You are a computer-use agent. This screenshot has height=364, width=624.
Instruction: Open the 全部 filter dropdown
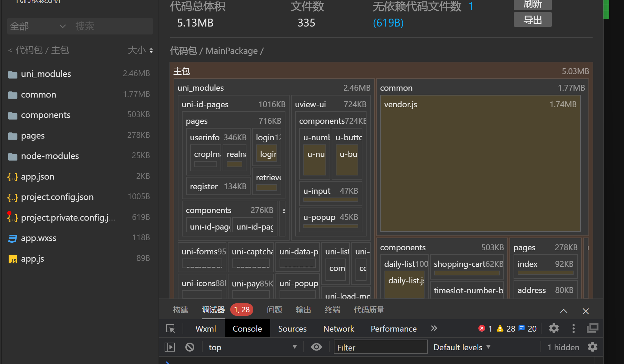(38, 26)
